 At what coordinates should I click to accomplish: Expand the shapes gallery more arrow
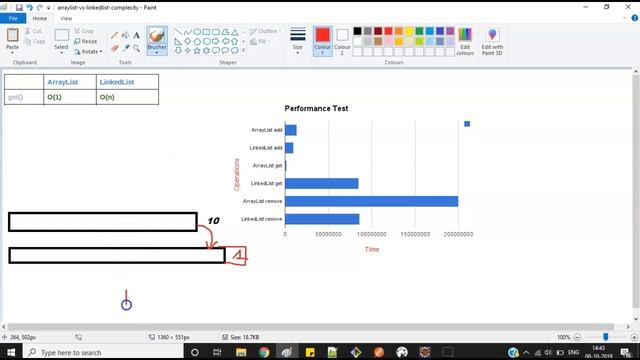[244, 51]
